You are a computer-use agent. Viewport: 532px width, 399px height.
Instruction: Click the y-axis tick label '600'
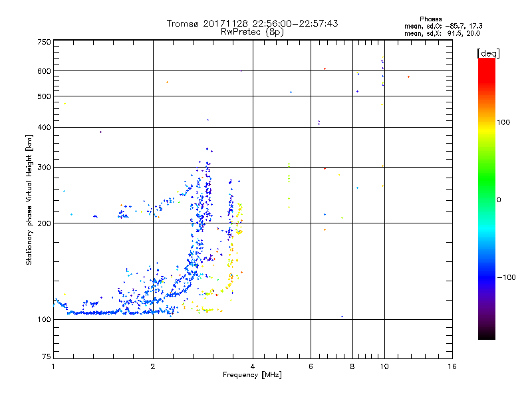[x=45, y=71]
